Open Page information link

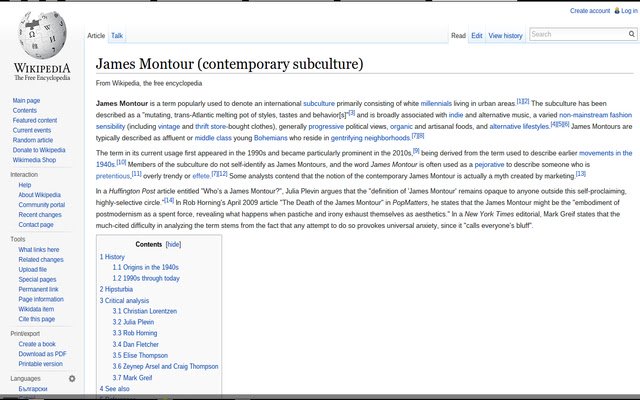point(41,299)
